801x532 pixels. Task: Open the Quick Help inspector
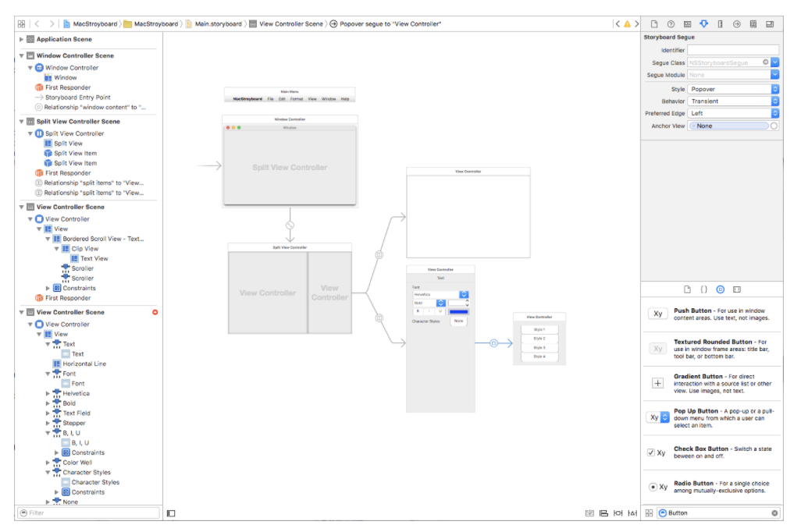pos(671,24)
